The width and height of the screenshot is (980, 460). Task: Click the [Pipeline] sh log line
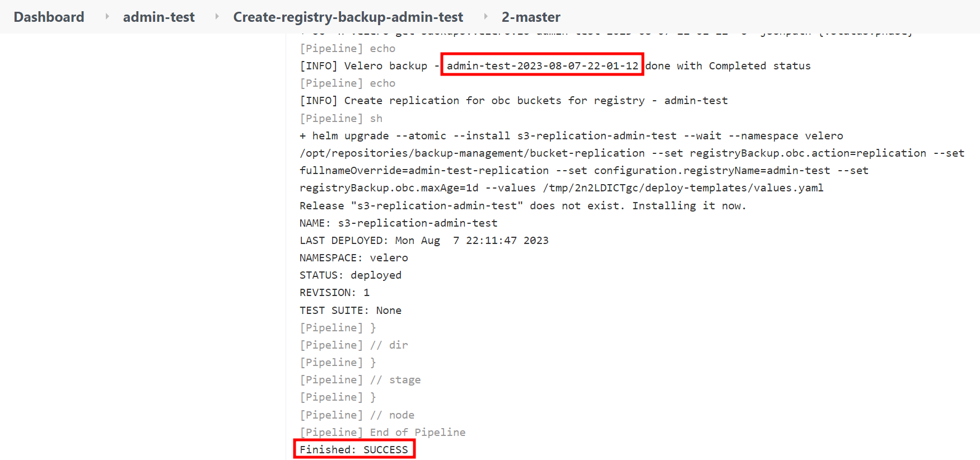tap(341, 118)
